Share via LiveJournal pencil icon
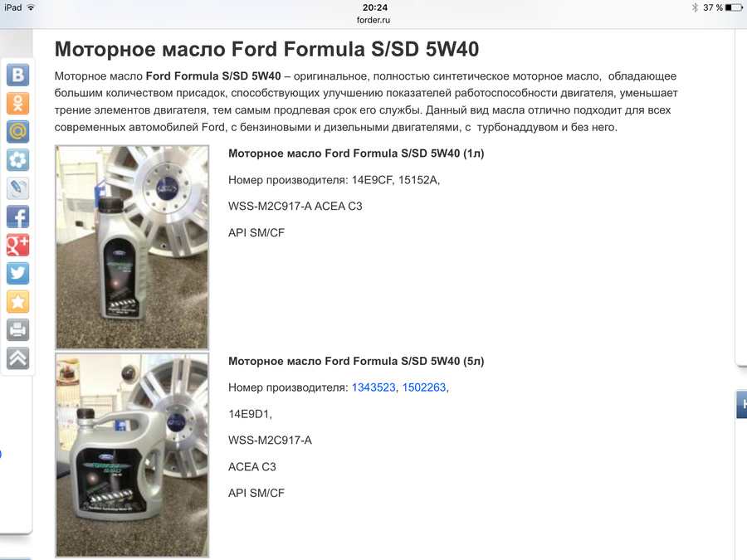This screenshot has width=747, height=560. 17,188
